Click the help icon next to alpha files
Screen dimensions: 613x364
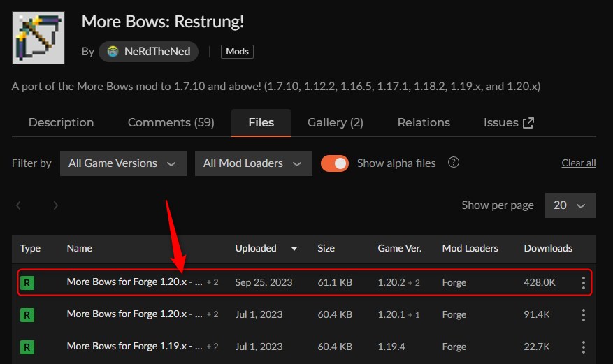454,162
